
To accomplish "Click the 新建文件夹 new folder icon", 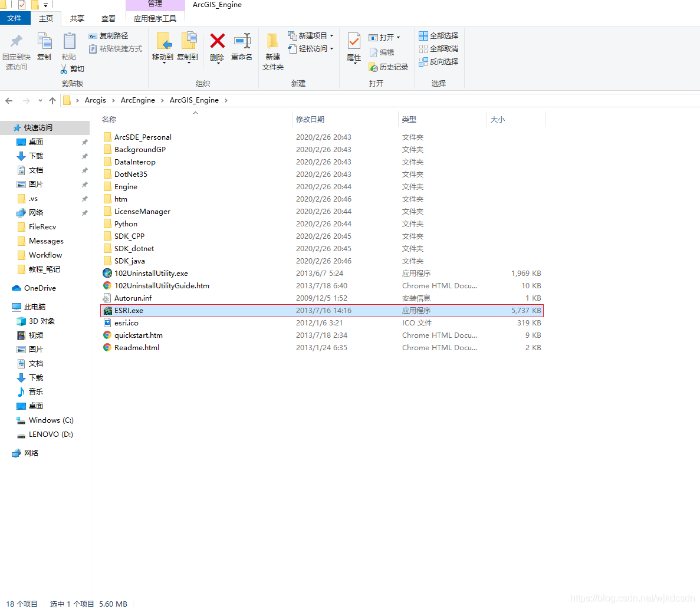I will coord(273,41).
